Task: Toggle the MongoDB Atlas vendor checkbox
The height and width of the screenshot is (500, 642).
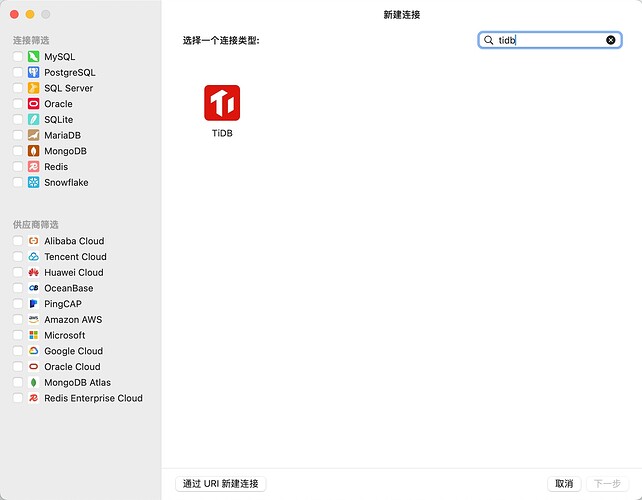Action: point(18,382)
